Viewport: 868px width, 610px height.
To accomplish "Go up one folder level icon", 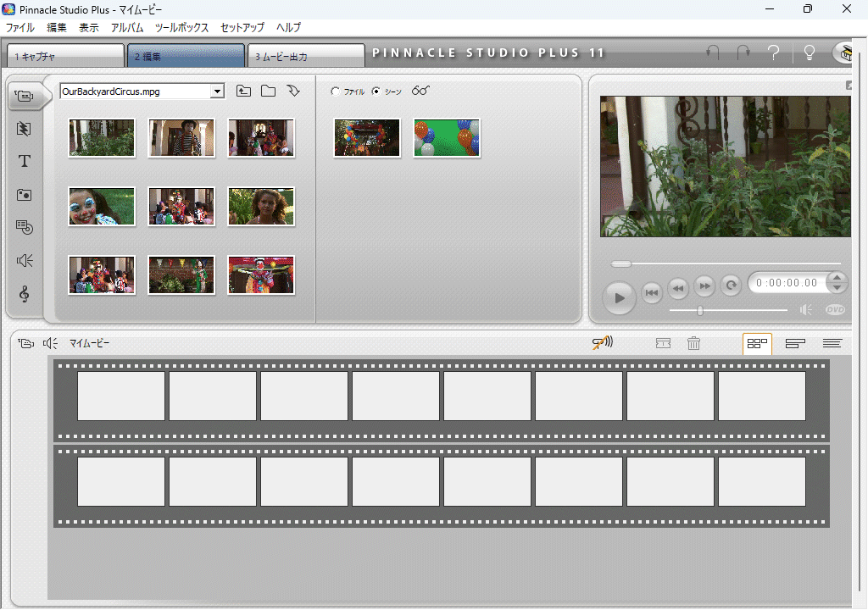I will pos(243,91).
